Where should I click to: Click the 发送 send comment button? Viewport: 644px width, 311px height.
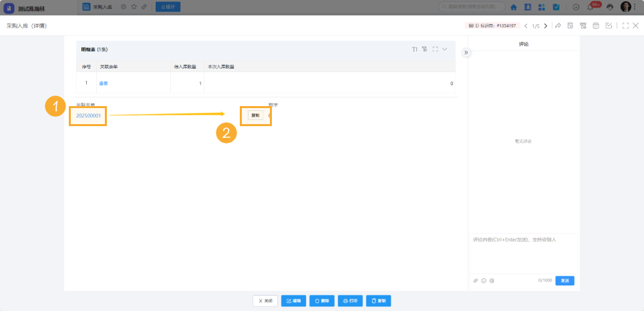[565, 280]
